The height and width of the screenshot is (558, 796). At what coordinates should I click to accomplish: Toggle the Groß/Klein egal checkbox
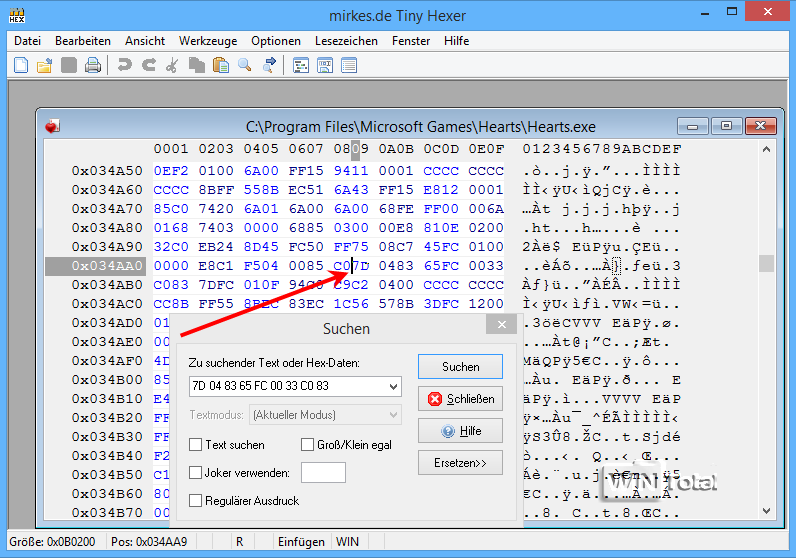[x=307, y=445]
